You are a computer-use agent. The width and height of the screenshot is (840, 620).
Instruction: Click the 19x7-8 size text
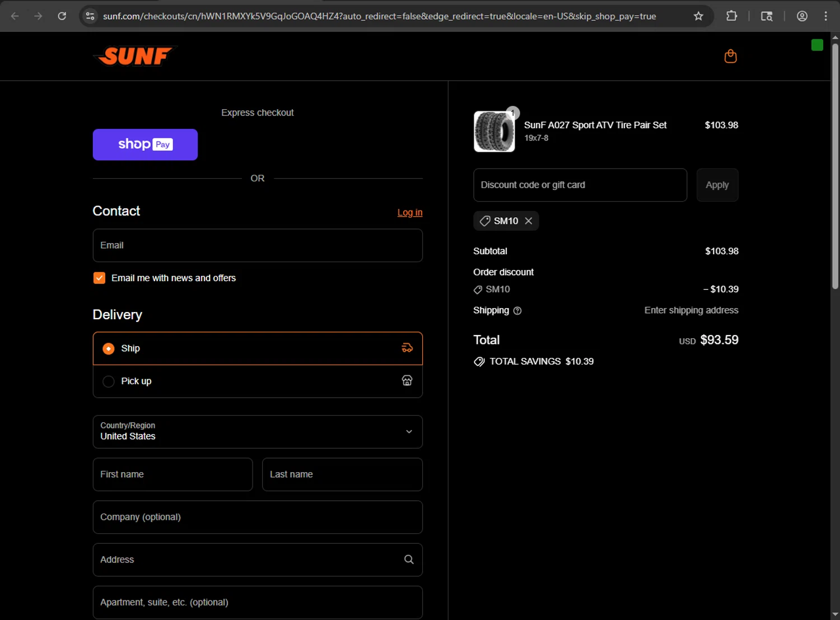pos(536,138)
